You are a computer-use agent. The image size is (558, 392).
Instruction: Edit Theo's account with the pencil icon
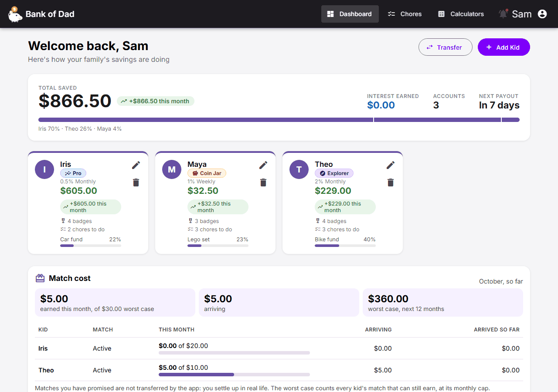391,165
